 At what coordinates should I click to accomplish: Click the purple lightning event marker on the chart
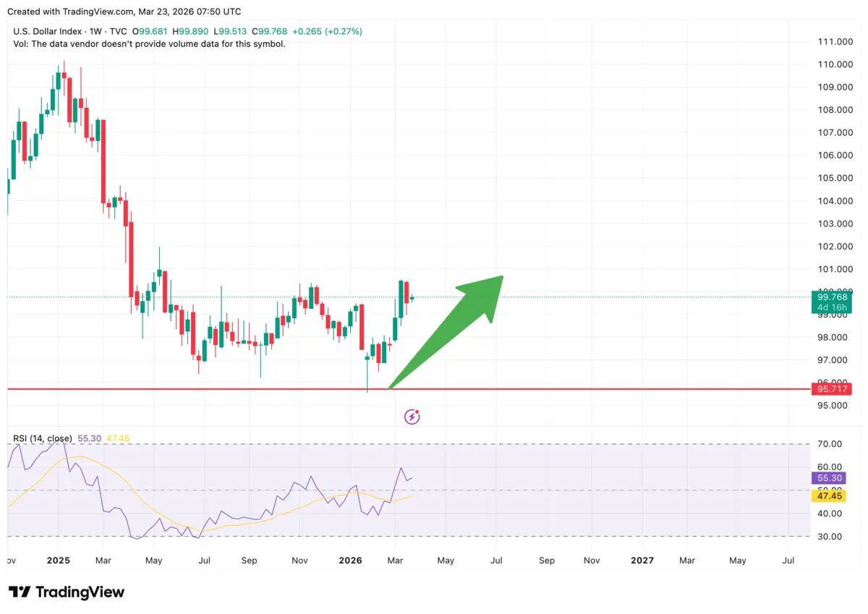click(x=412, y=416)
